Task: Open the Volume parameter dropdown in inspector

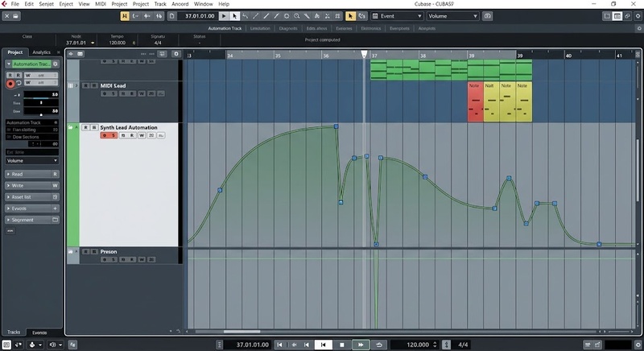Action: tap(32, 160)
